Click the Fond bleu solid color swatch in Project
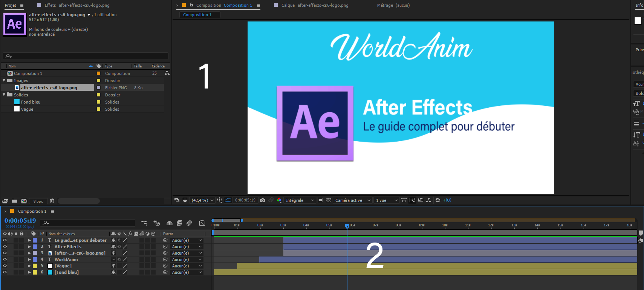Image resolution: width=644 pixels, height=290 pixels. pos(17,102)
